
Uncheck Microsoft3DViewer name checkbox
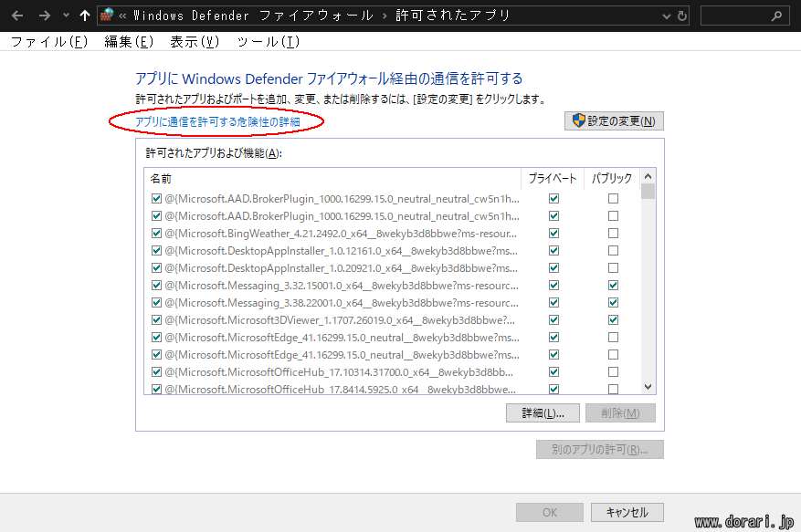(156, 320)
